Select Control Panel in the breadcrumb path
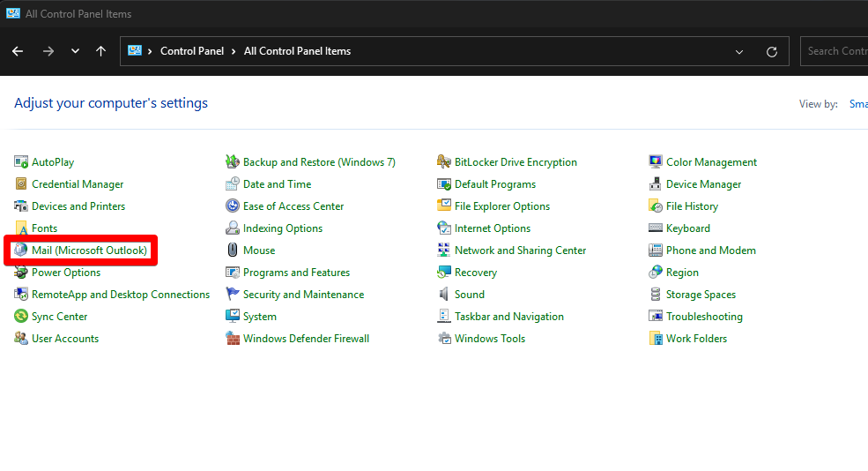 (192, 51)
